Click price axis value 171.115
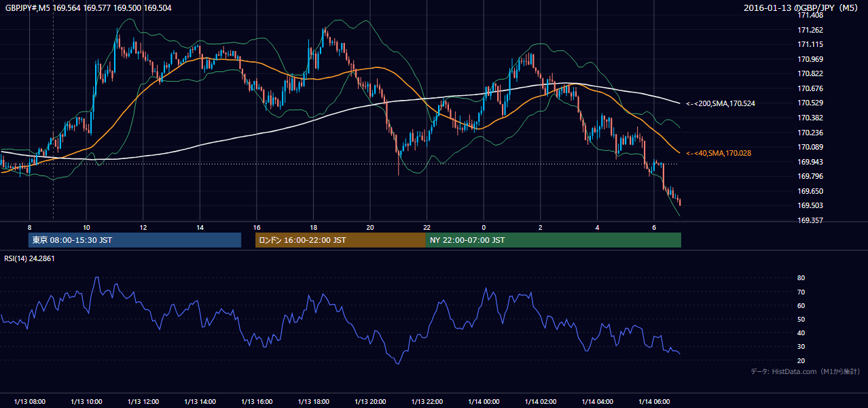The image size is (868, 408). [810, 44]
